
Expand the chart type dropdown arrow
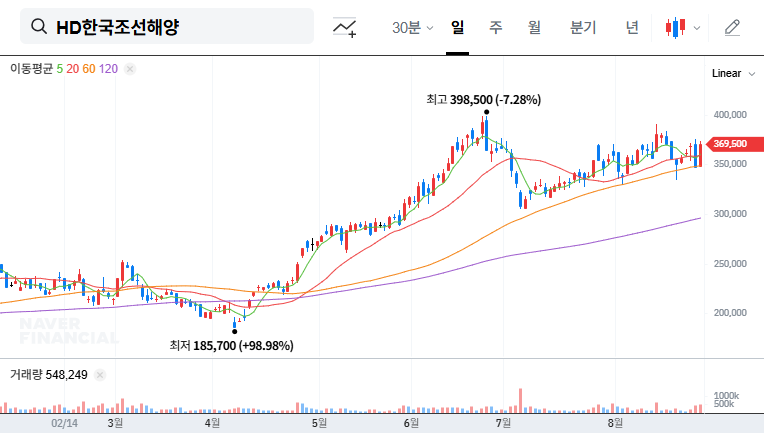click(x=697, y=28)
